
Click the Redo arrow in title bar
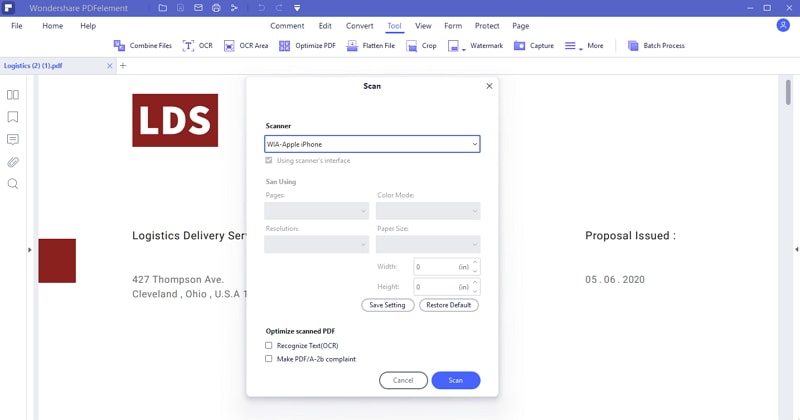[x=279, y=8]
